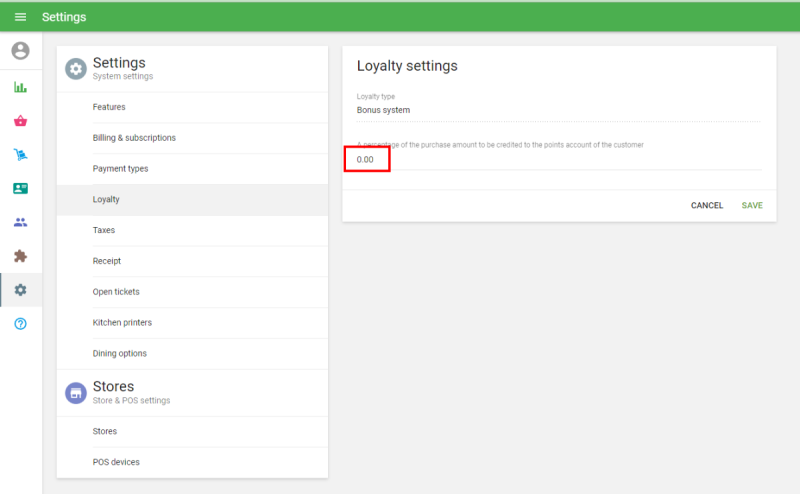The image size is (800, 494).
Task: Click the Settings gear sidebar icon
Action: pos(20,290)
